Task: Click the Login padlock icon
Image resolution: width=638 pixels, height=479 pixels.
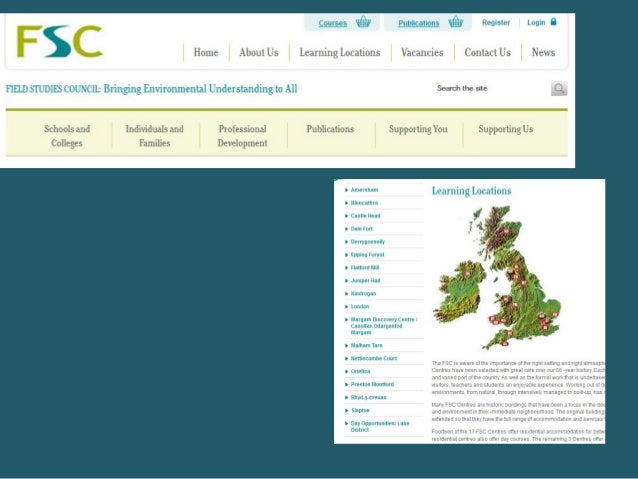Action: (553, 22)
